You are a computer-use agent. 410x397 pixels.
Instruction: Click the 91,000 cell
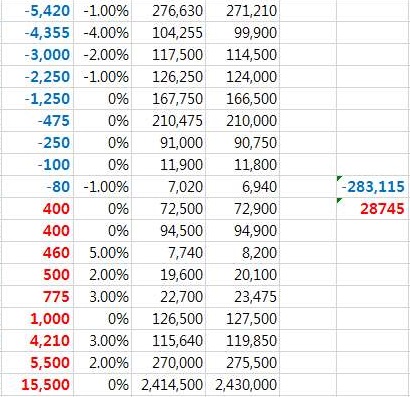pos(168,143)
